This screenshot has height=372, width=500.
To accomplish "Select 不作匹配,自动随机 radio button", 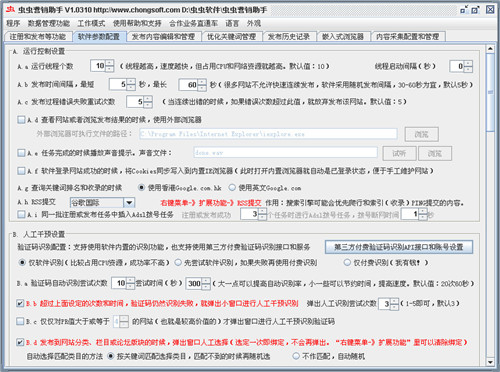I will pos(296,356).
